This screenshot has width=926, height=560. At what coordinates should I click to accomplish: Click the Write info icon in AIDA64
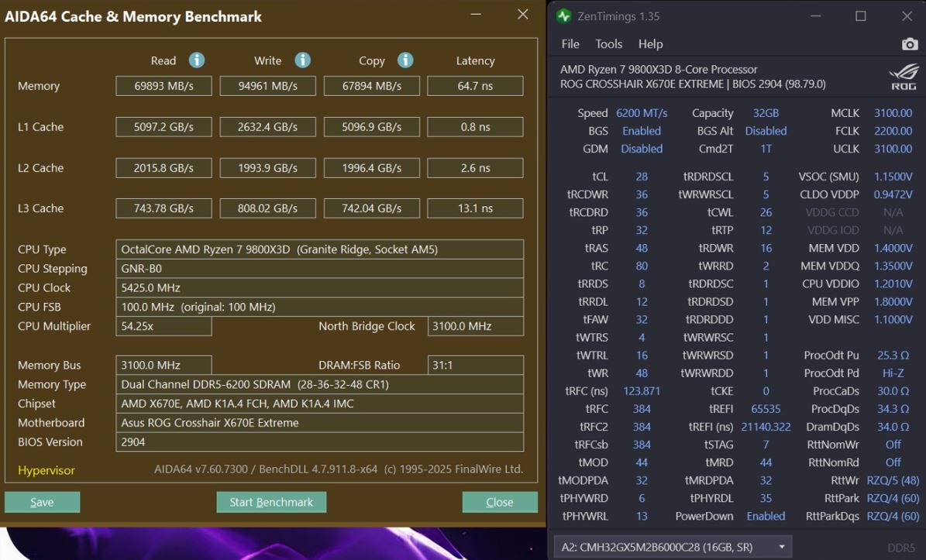pyautogui.click(x=302, y=60)
